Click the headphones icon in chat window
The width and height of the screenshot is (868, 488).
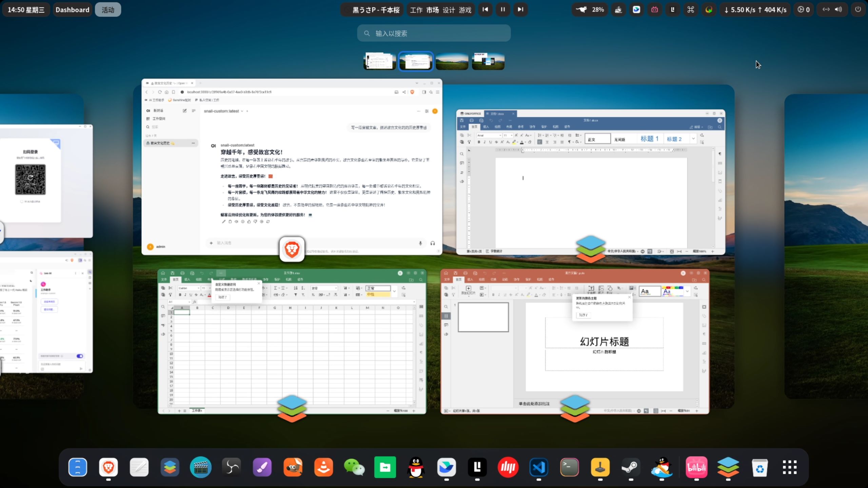coord(433,243)
